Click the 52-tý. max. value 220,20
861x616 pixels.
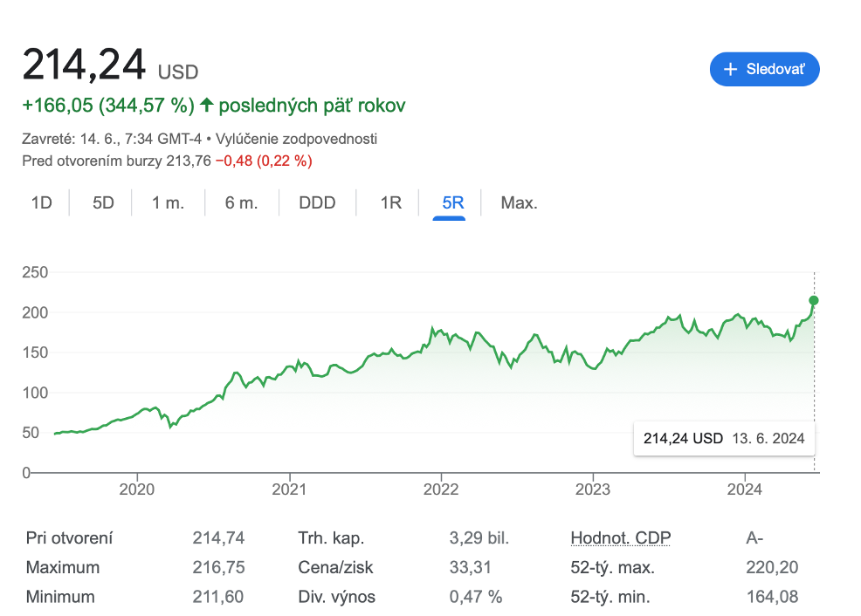pyautogui.click(x=772, y=568)
